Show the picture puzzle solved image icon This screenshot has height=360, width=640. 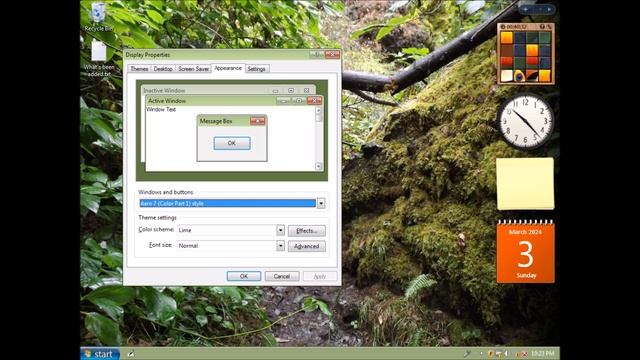click(542, 27)
